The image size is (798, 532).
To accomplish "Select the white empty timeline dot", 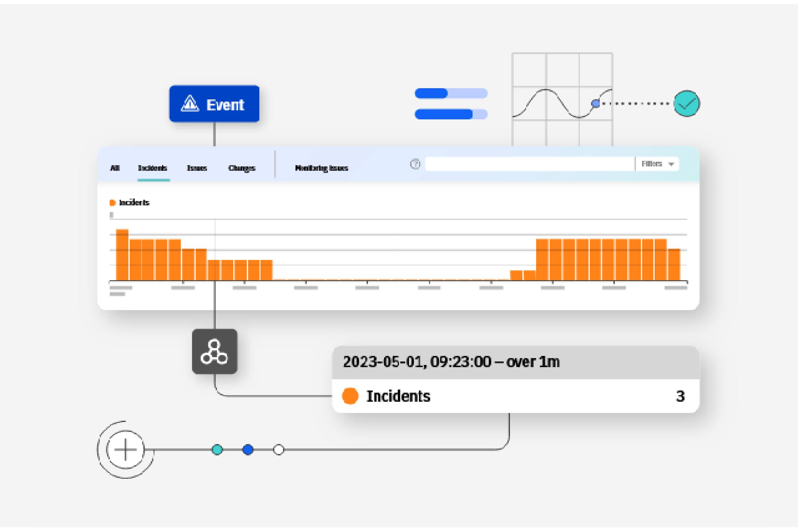I will [279, 450].
